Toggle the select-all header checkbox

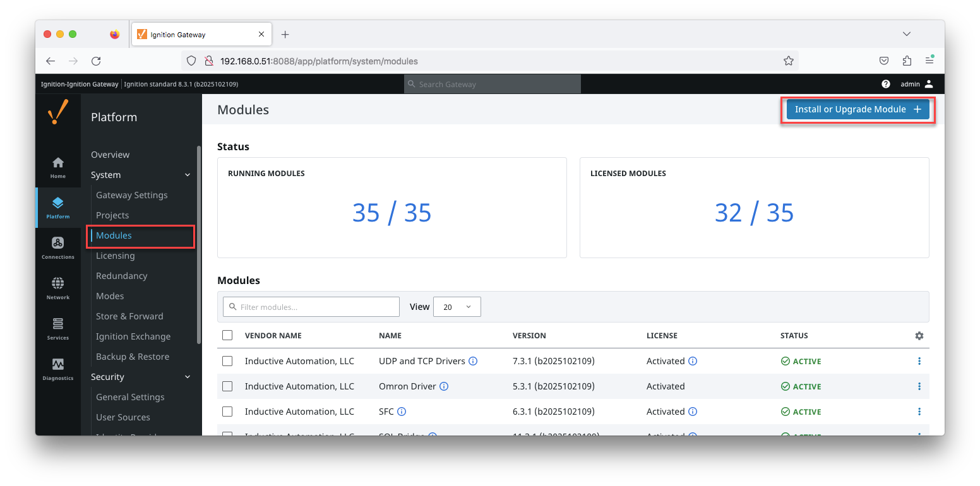click(227, 335)
